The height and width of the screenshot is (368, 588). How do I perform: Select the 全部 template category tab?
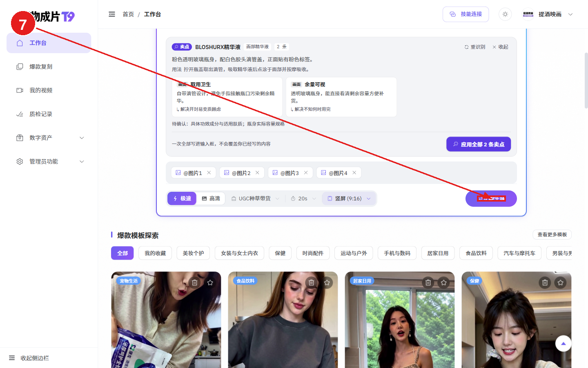122,253
